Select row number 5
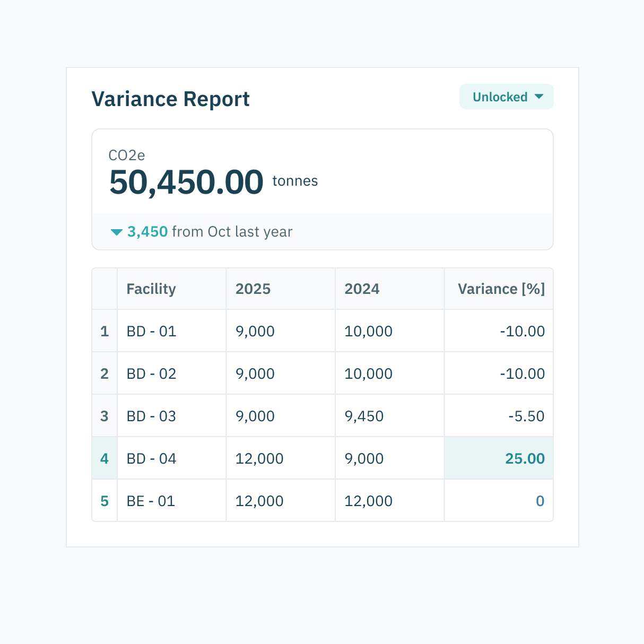The width and height of the screenshot is (644, 644). click(x=105, y=501)
